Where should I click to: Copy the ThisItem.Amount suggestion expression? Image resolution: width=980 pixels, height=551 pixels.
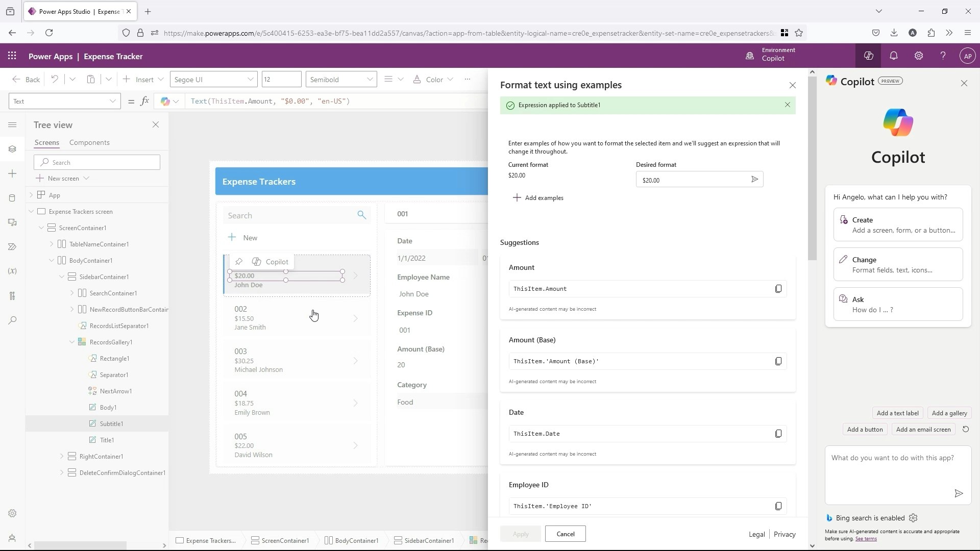pos(778,288)
